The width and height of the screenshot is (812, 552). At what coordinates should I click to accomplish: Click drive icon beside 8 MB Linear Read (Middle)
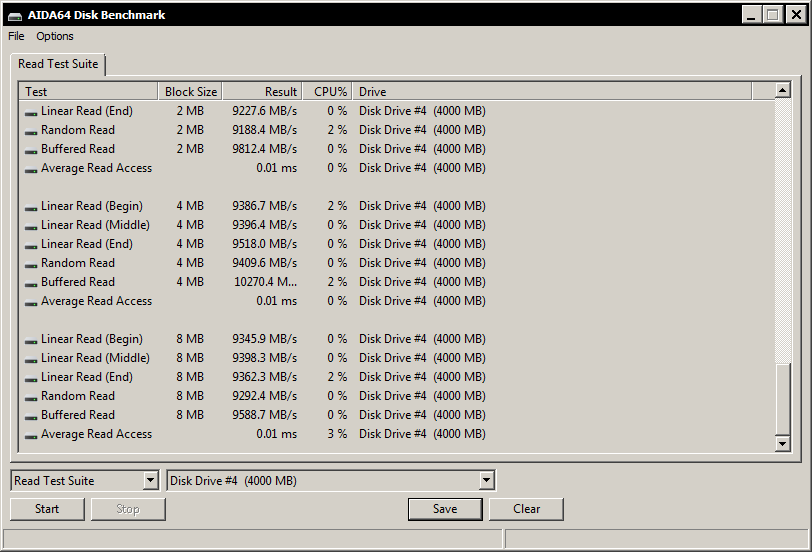pos(31,359)
